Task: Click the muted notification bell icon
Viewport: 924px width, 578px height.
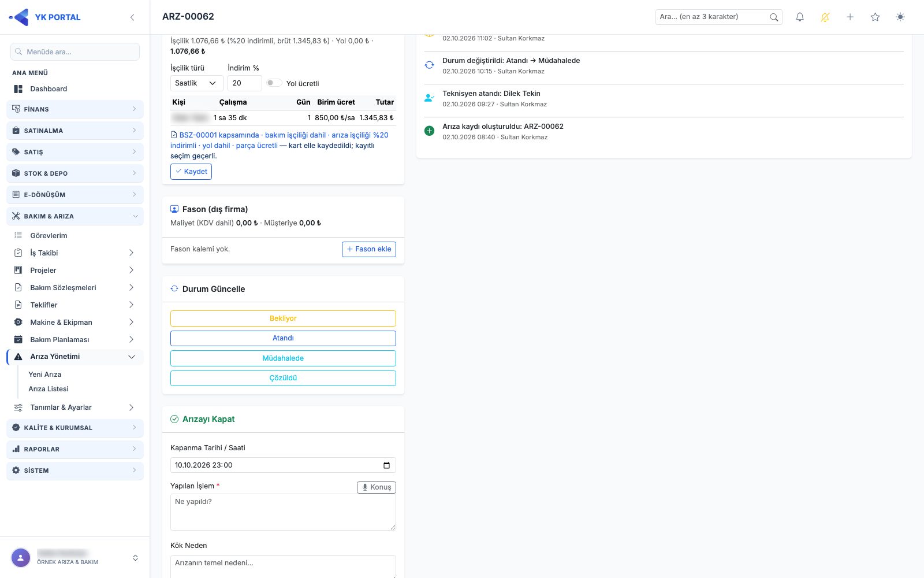Action: pos(825,17)
